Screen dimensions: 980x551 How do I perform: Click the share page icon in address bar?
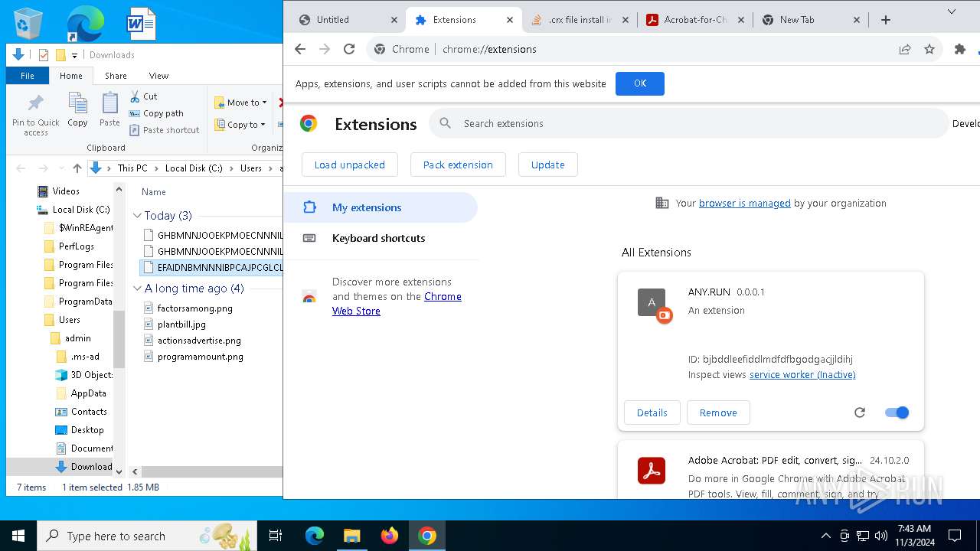point(905,49)
